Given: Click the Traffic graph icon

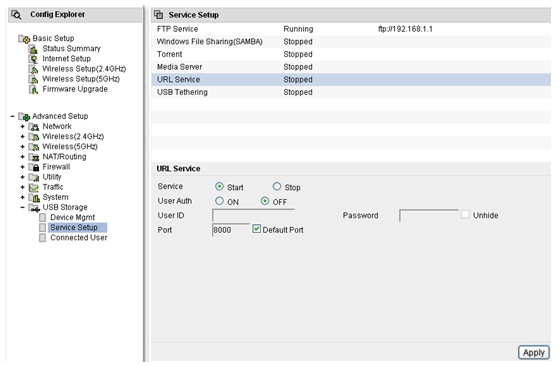Looking at the screenshot, I should (x=34, y=187).
